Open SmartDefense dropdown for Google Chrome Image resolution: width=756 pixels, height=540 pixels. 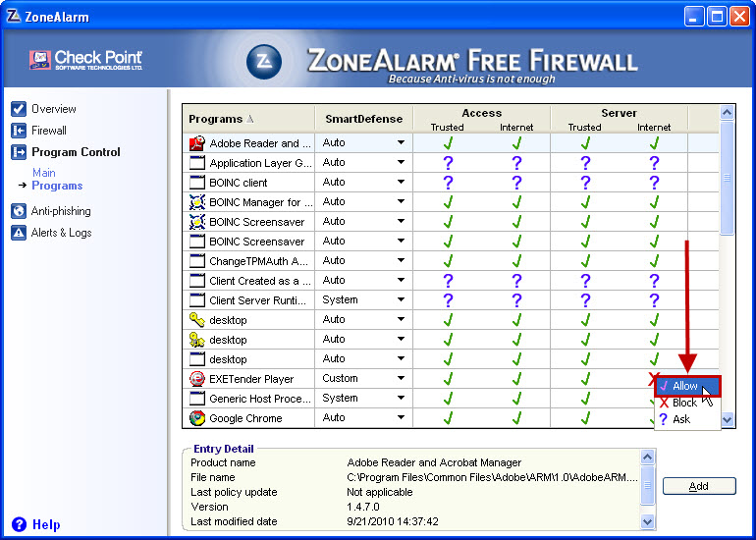point(401,417)
